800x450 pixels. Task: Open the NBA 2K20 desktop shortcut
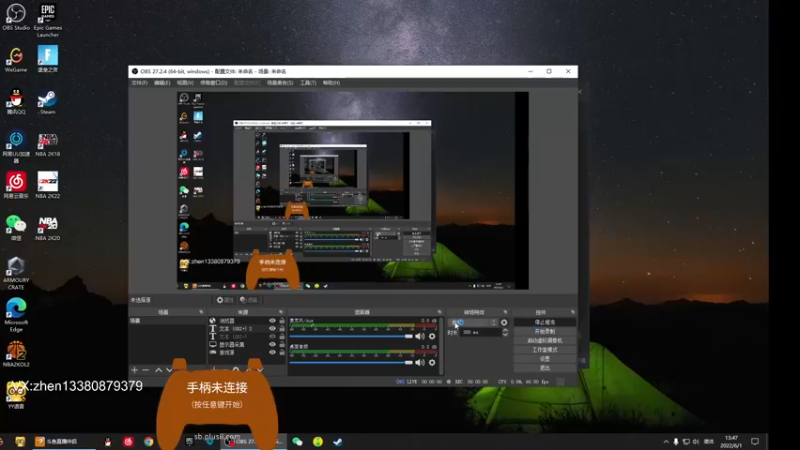[47, 228]
